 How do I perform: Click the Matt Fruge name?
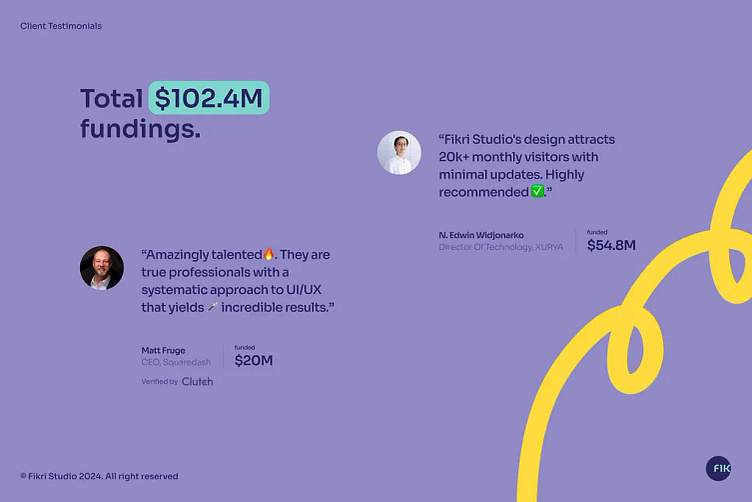tap(164, 350)
